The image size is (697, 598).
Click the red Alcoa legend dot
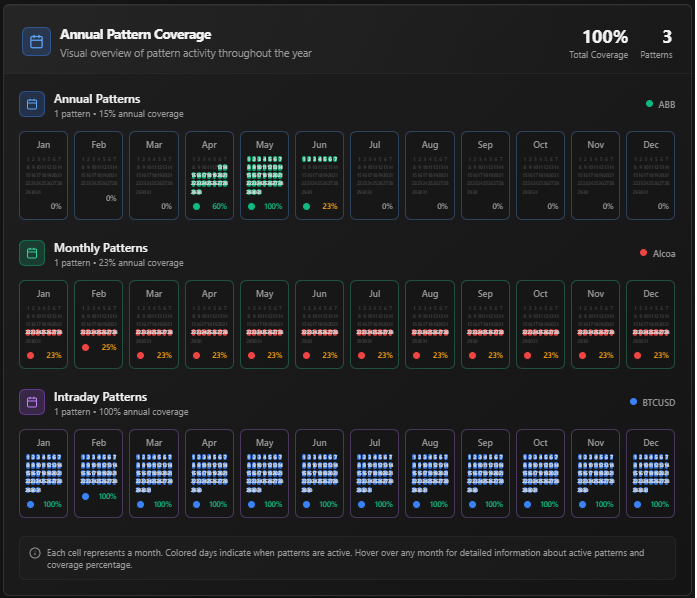pyautogui.click(x=643, y=253)
